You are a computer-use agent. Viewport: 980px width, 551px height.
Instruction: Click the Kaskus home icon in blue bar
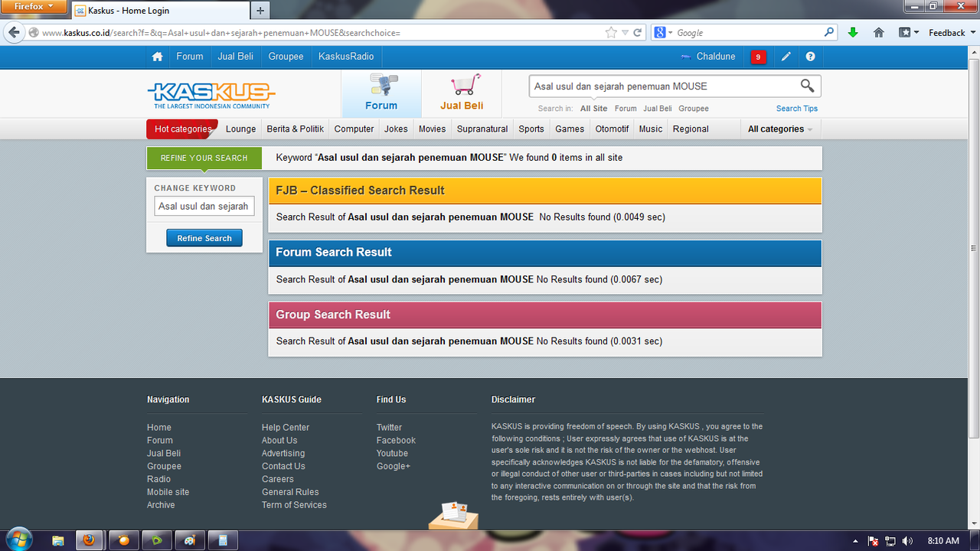click(x=157, y=57)
